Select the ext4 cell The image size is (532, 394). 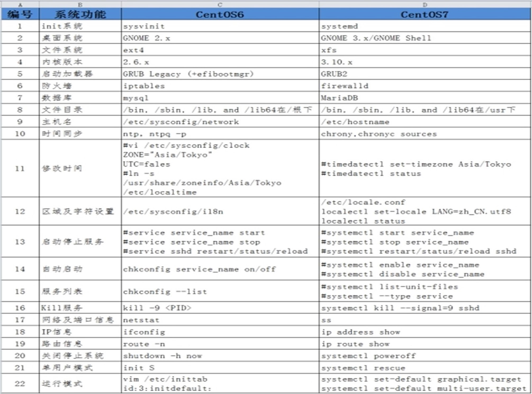(220, 50)
